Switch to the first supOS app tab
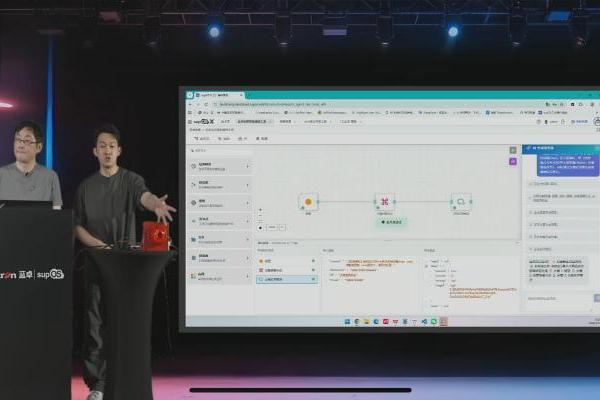600x400 pixels. click(225, 121)
